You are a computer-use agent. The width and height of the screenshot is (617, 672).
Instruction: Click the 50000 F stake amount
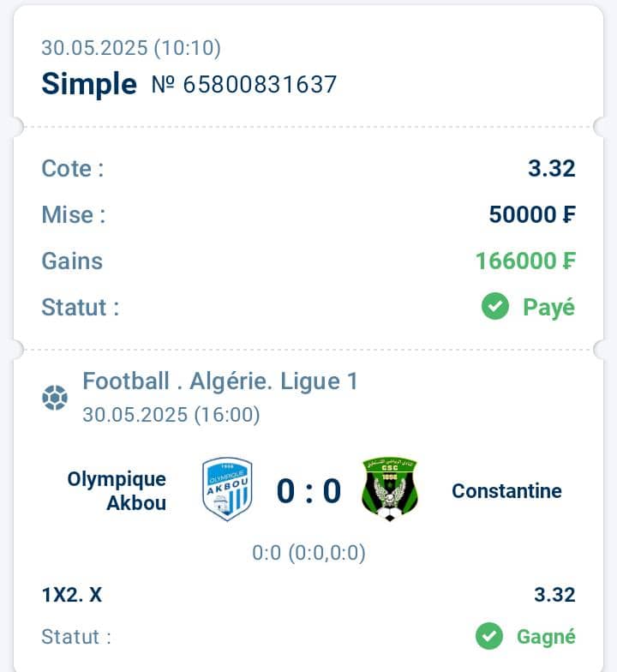(x=532, y=214)
